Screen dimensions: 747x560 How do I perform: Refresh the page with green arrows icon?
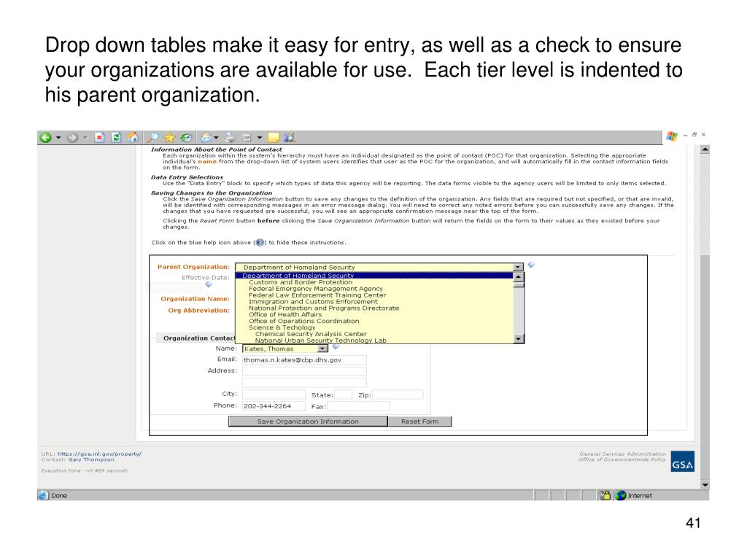pyautogui.click(x=116, y=138)
